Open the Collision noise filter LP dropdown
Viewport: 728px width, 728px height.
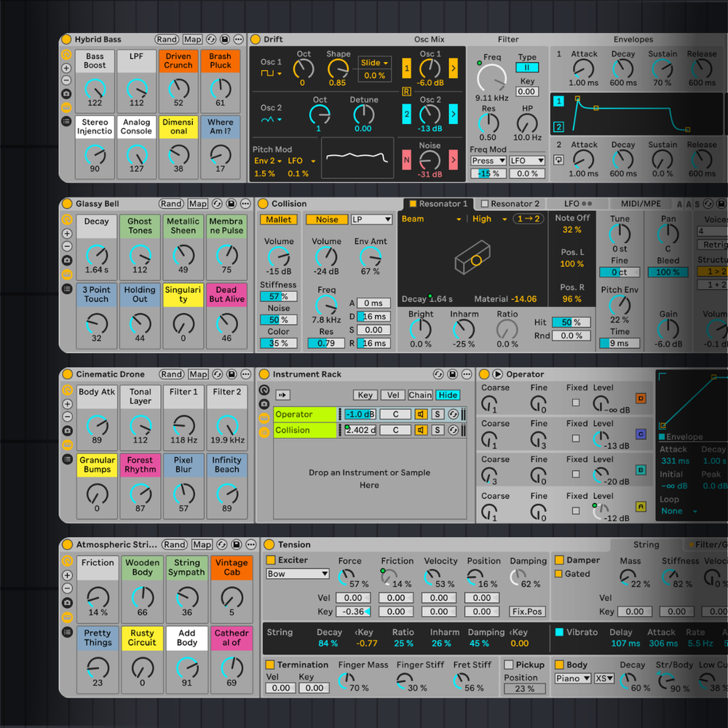tap(371, 219)
